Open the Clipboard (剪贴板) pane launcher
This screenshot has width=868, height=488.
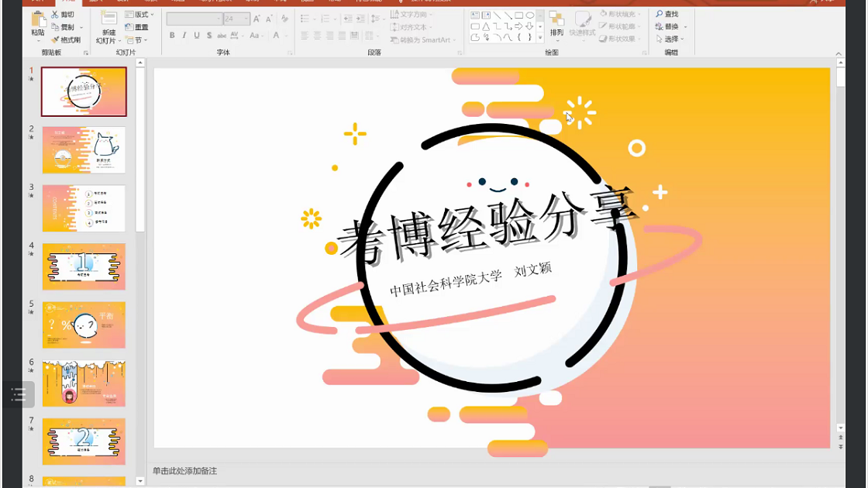click(x=86, y=53)
